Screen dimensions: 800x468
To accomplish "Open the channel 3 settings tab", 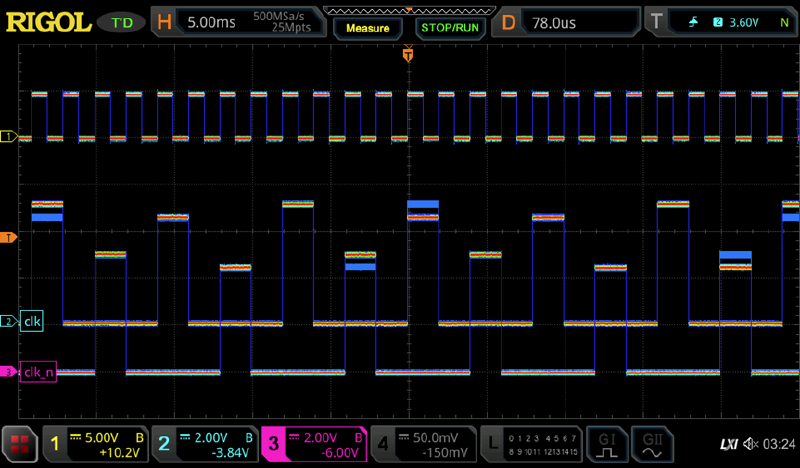I will click(x=312, y=442).
